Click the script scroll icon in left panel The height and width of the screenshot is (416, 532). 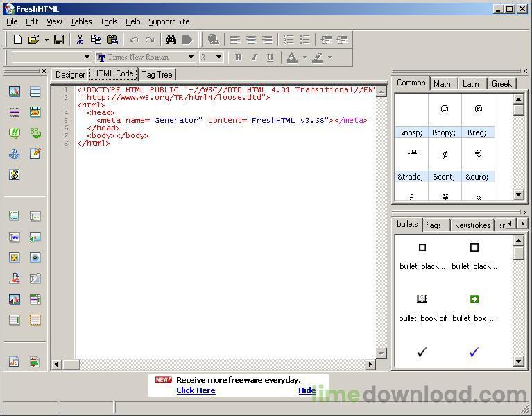pos(15,174)
